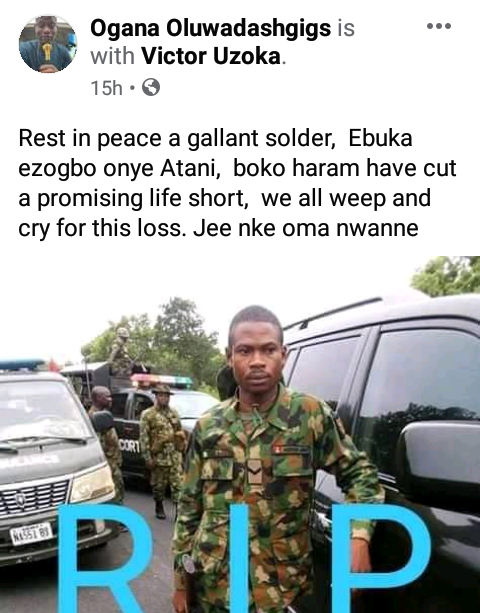
Task: Tap the blue letter R overlay
Action: (106, 558)
